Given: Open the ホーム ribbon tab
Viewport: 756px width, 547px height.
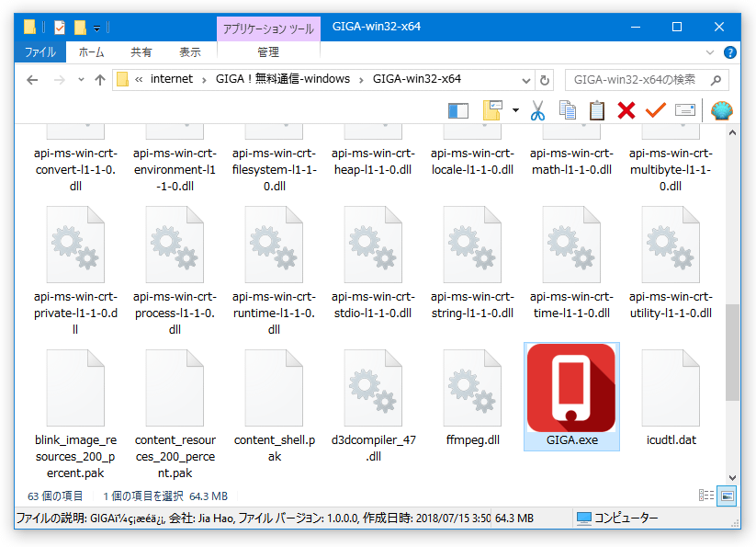Looking at the screenshot, I should pos(92,52).
